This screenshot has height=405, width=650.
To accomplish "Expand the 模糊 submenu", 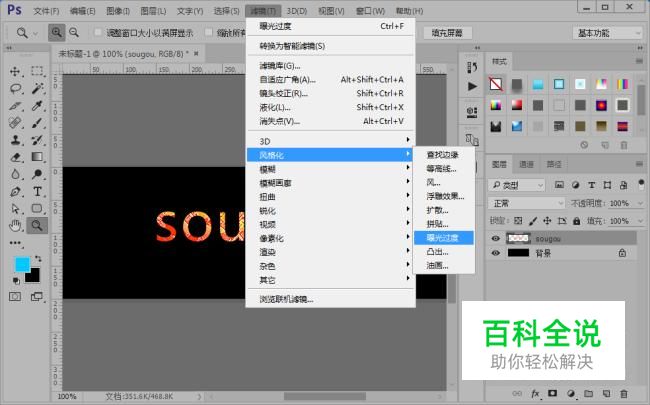I will tap(330, 169).
